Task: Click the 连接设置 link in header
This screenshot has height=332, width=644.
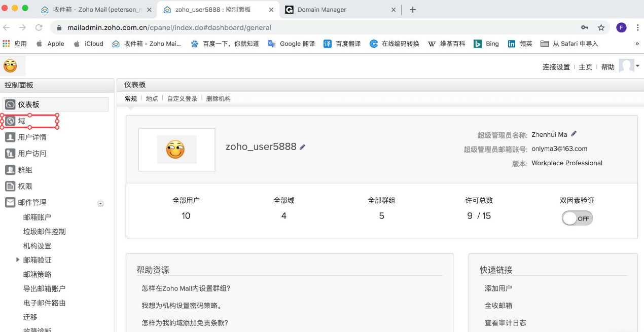Action: [x=556, y=67]
